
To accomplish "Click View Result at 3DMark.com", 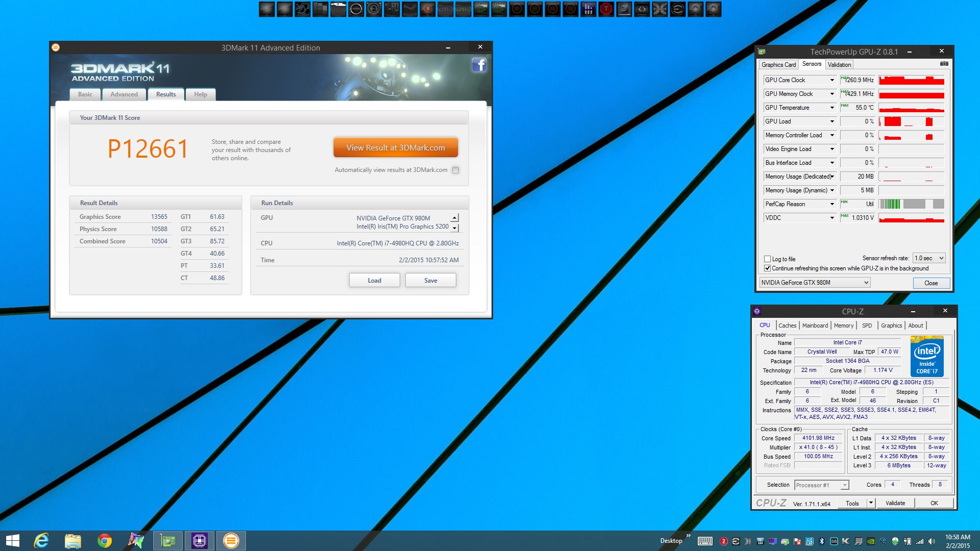I will point(396,148).
